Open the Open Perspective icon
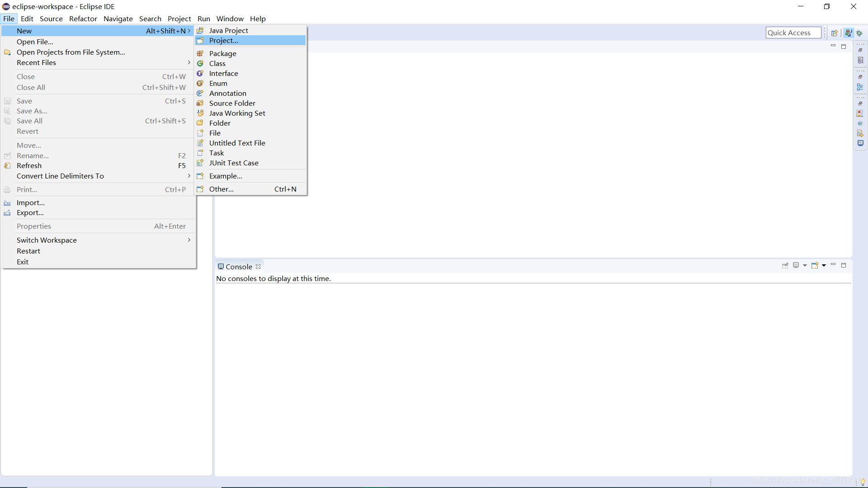868x488 pixels. click(835, 33)
